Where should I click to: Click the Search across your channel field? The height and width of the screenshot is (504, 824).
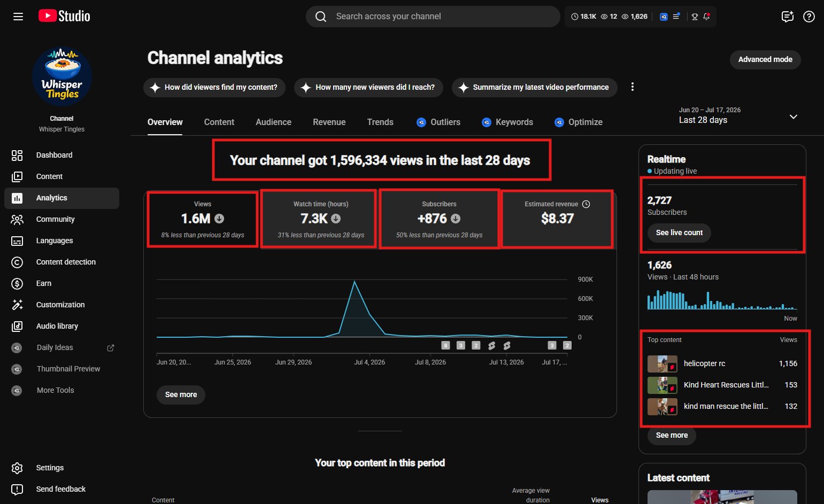click(433, 17)
